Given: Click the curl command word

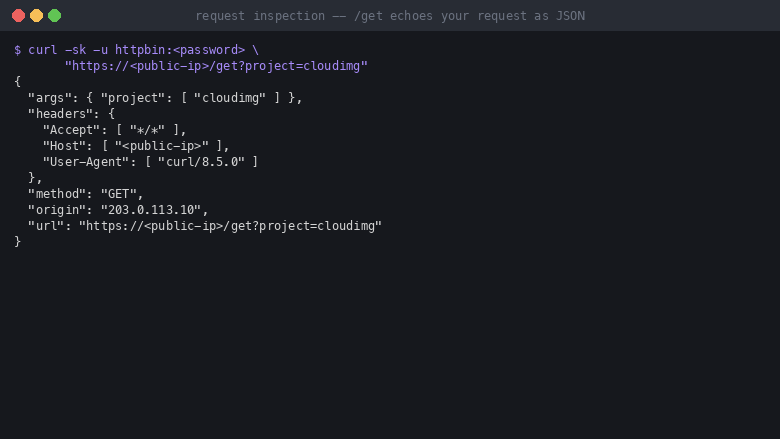Looking at the screenshot, I should point(43,50).
